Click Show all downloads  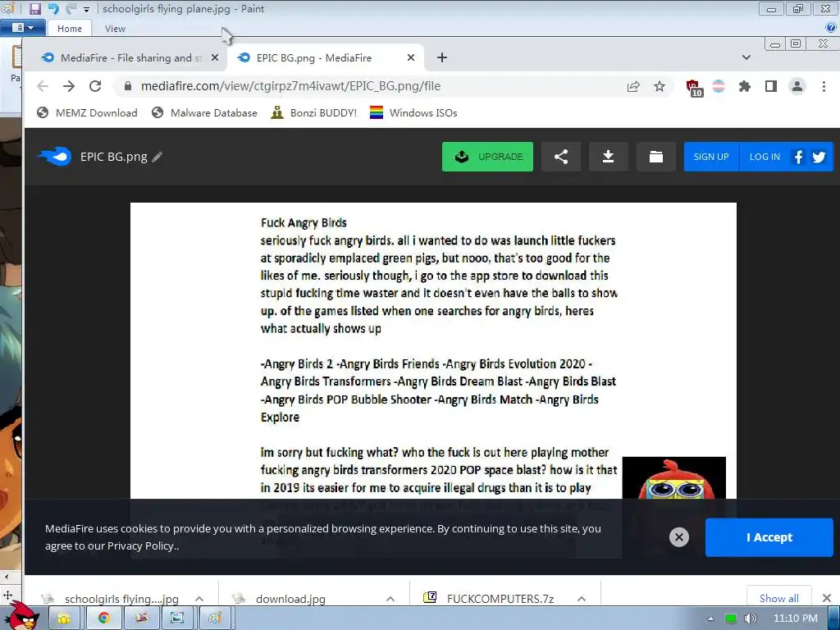tap(779, 598)
